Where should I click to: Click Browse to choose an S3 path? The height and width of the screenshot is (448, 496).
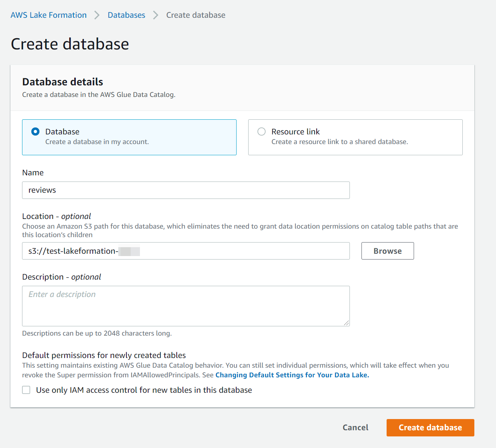387,251
